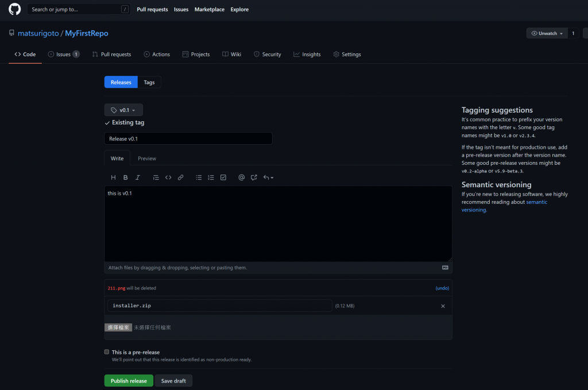Edit the Release v0.1 title field
The image size is (588, 390).
[x=188, y=139]
